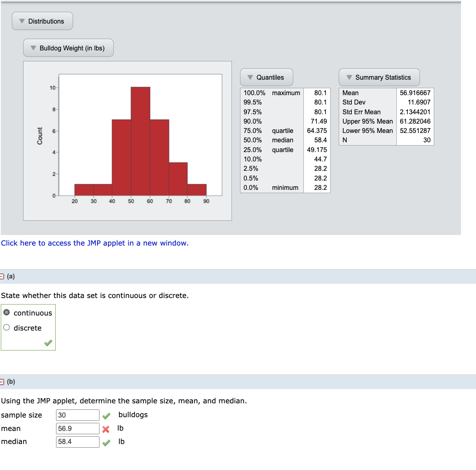Open the JMP applet in a new window link
Screen dimensions: 476x470
(95, 243)
